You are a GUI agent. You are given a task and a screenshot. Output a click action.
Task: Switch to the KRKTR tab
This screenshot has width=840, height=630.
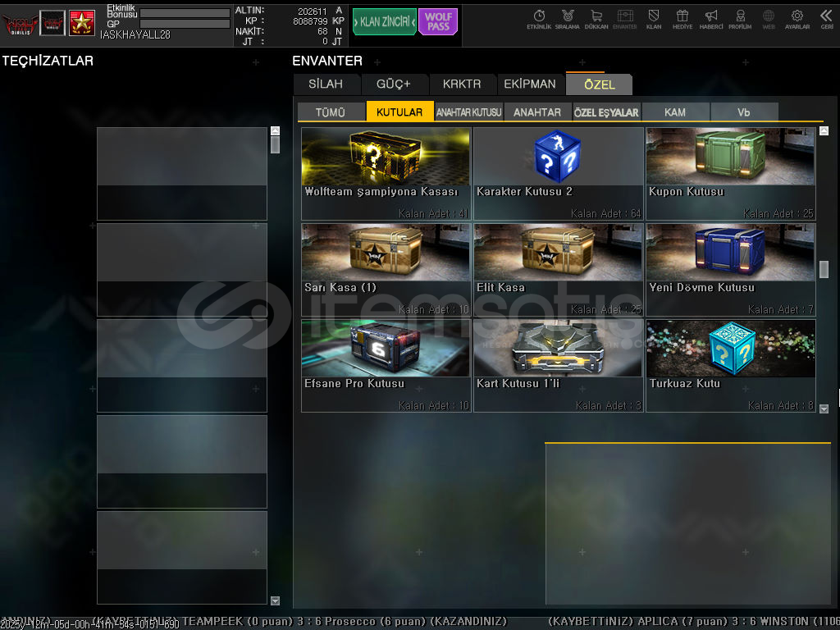pos(462,84)
